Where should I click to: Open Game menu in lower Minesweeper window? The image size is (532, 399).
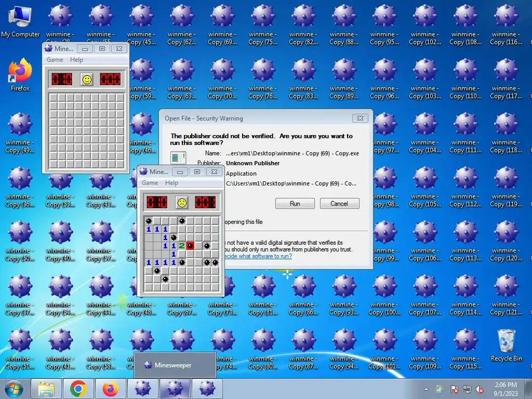150,183
